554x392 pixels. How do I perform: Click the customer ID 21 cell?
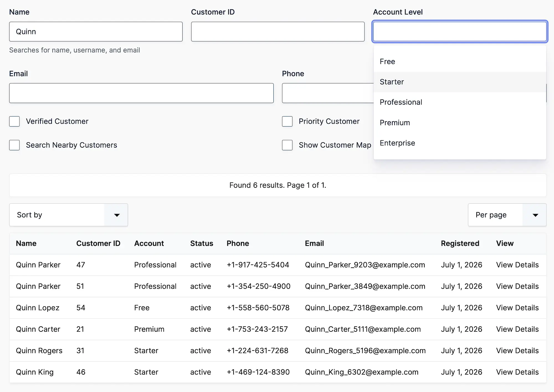point(80,329)
